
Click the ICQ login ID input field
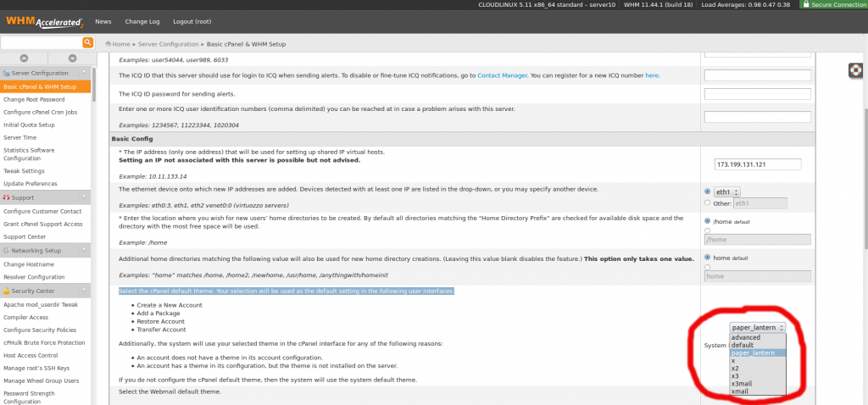757,75
